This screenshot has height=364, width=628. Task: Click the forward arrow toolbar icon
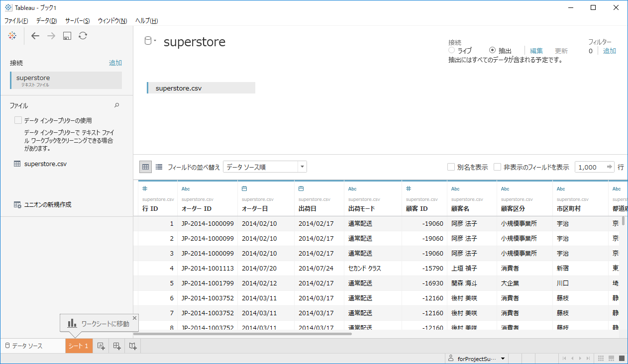pyautogui.click(x=51, y=36)
